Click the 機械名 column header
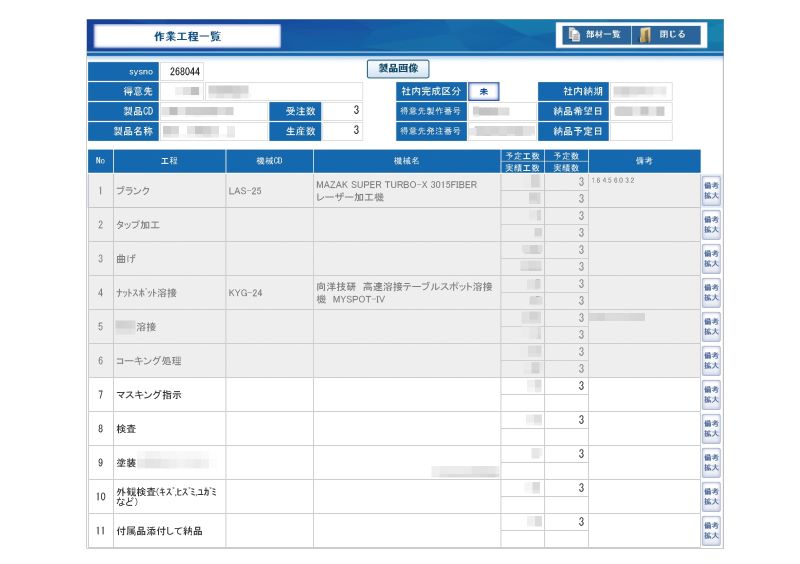Viewport: 800px width, 564px height. pyautogui.click(x=406, y=160)
